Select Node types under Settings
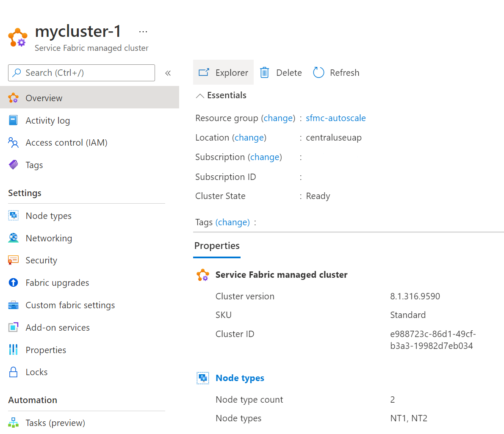This screenshot has height=434, width=504. [49, 216]
